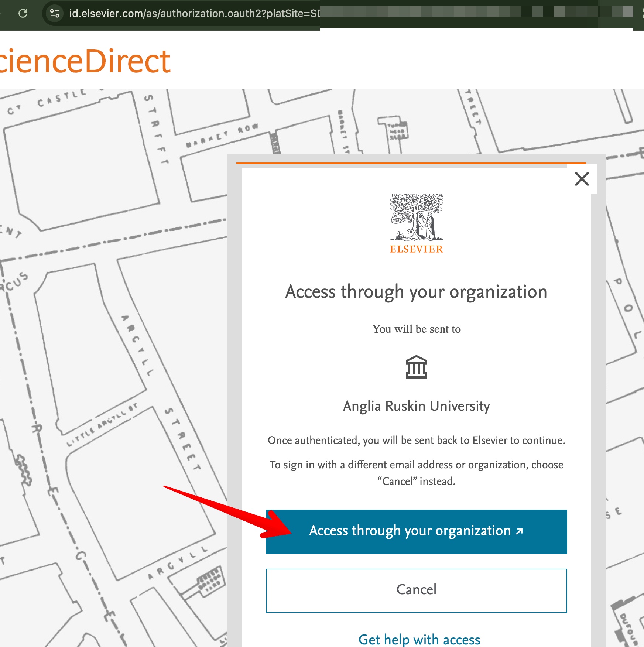Click the Anglia Ruskin University name
Image resolution: width=644 pixels, height=647 pixels.
coord(416,405)
